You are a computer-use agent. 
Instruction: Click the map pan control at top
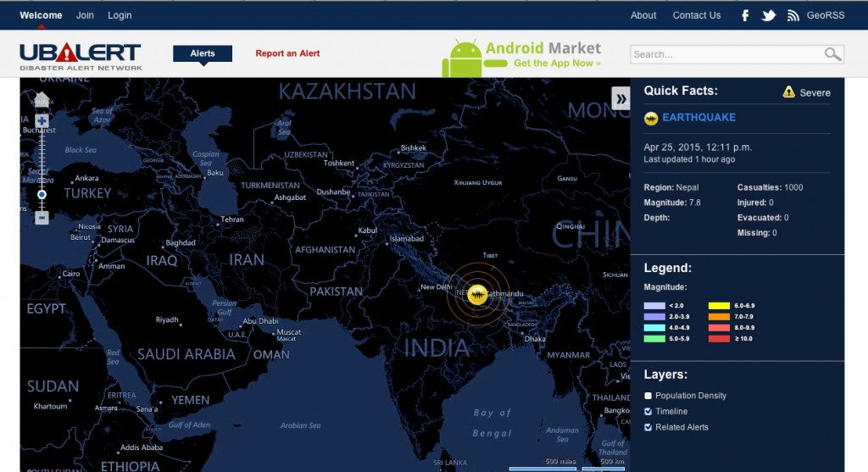42,98
